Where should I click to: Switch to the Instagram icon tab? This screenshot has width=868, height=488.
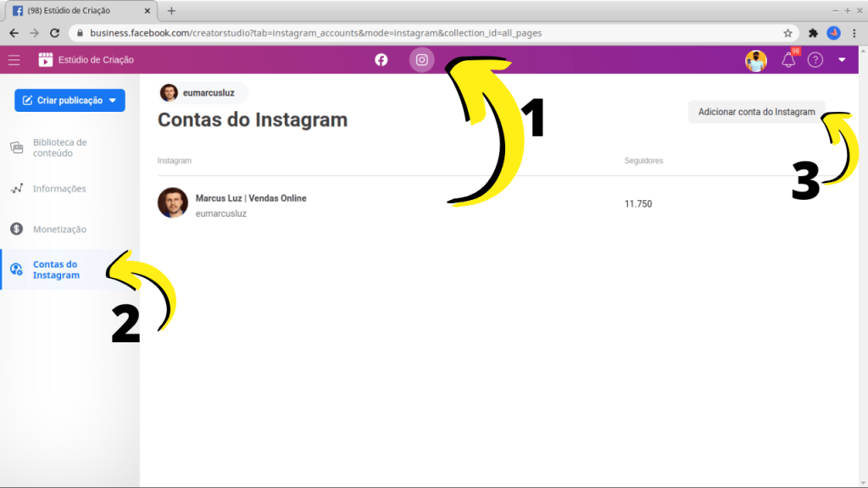coord(422,60)
